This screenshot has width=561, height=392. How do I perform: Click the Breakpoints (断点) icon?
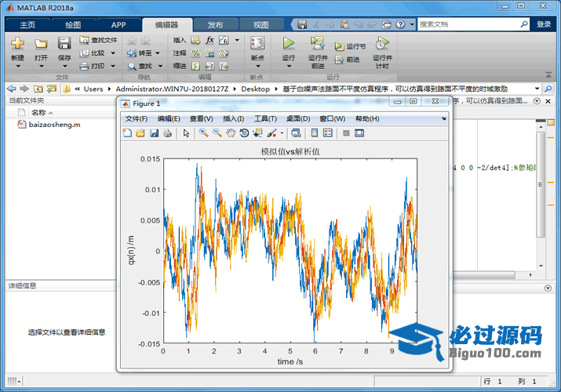(x=257, y=43)
